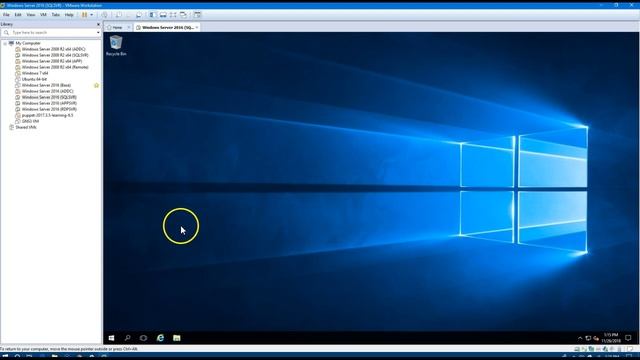Image resolution: width=640 pixels, height=360 pixels.
Task: Open the Library search filter dropdown arrow
Action: tap(98, 32)
